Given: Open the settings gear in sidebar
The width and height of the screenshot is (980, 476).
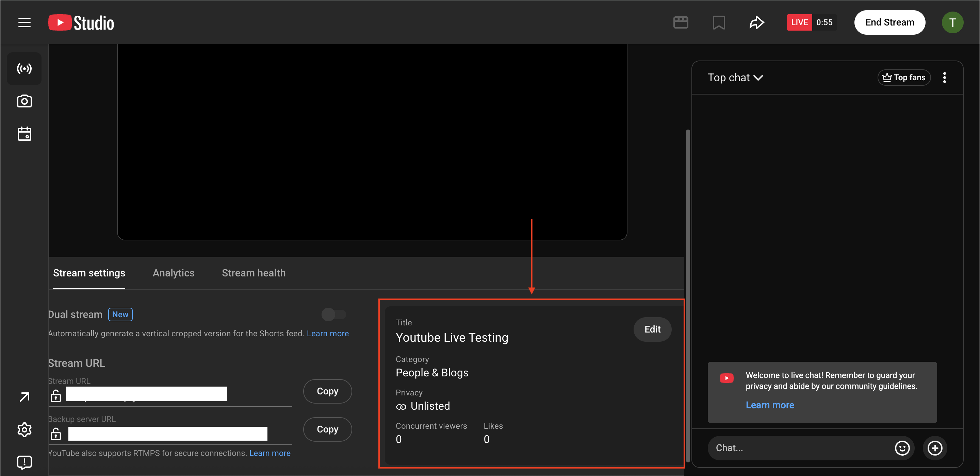Looking at the screenshot, I should (x=24, y=430).
